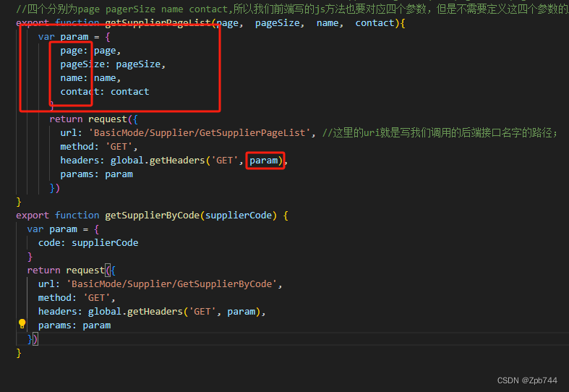Click the yellow lightbulb quick-fix icon
569x392 pixels.
pos(22,324)
